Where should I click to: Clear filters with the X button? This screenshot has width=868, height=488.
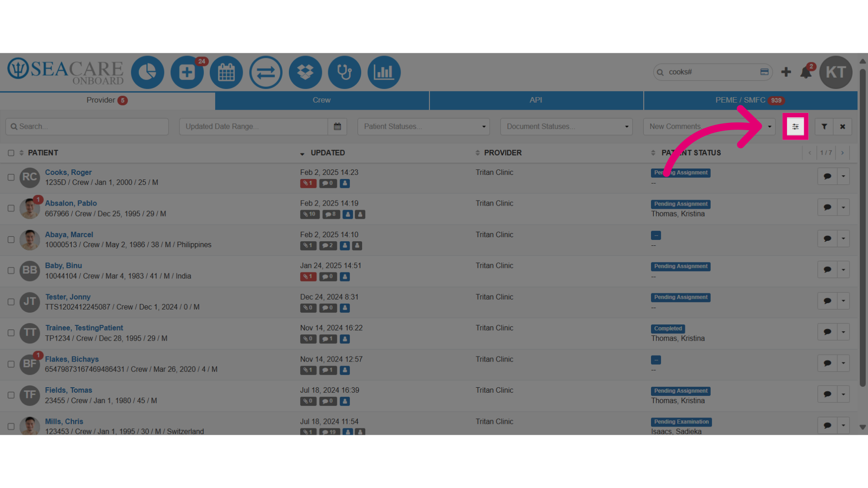pyautogui.click(x=843, y=127)
